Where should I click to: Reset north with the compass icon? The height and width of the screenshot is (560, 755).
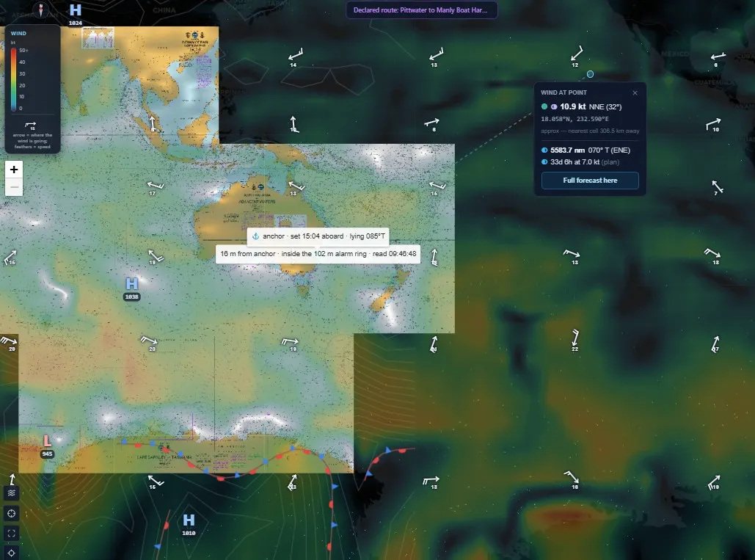(41, 10)
